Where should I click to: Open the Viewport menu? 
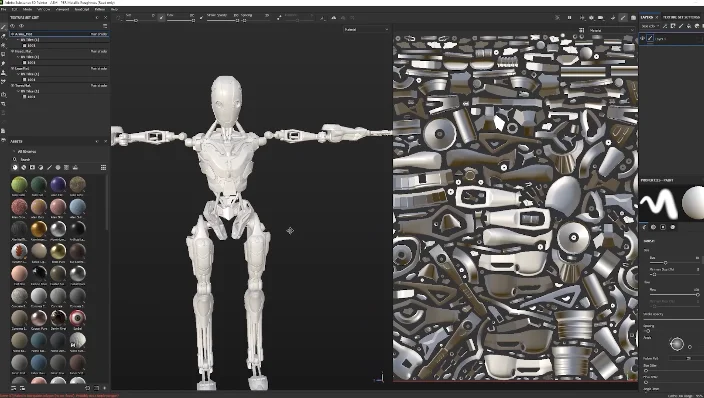pyautogui.click(x=62, y=9)
